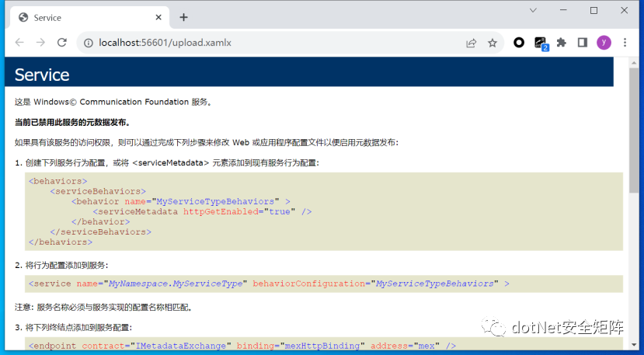Open the profile avatar 'y'

pyautogui.click(x=604, y=42)
